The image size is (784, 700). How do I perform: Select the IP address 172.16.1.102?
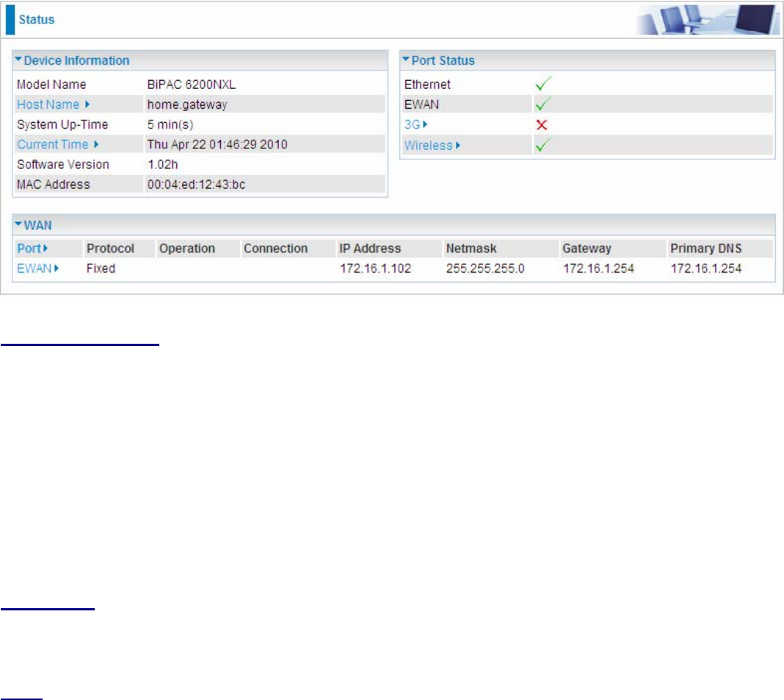pyautogui.click(x=376, y=269)
